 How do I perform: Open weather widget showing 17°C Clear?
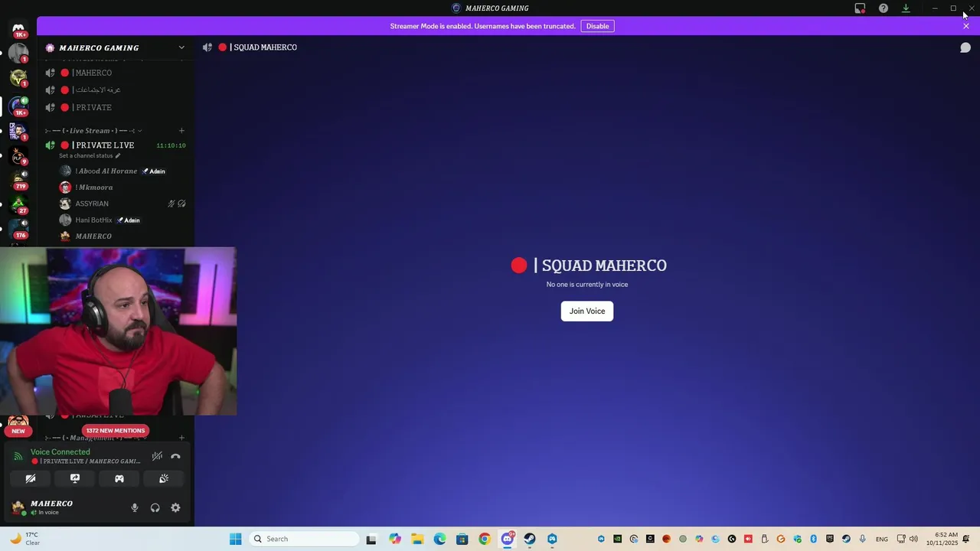(x=24, y=539)
